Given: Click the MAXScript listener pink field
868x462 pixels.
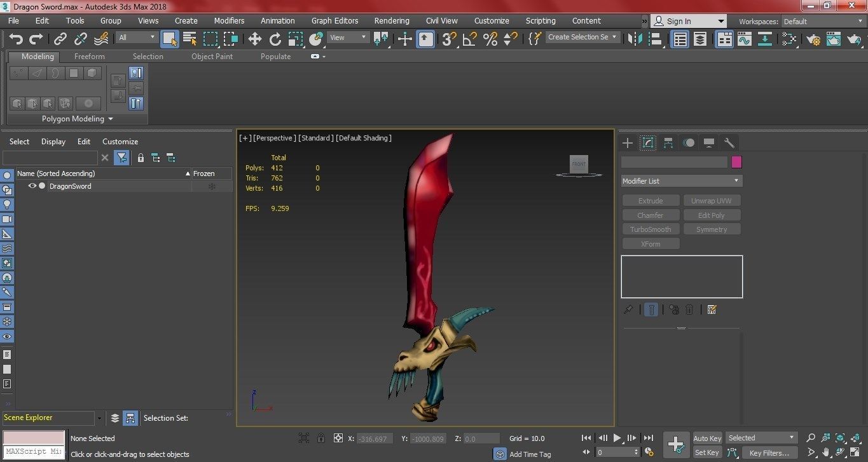Looking at the screenshot, I should [x=34, y=438].
